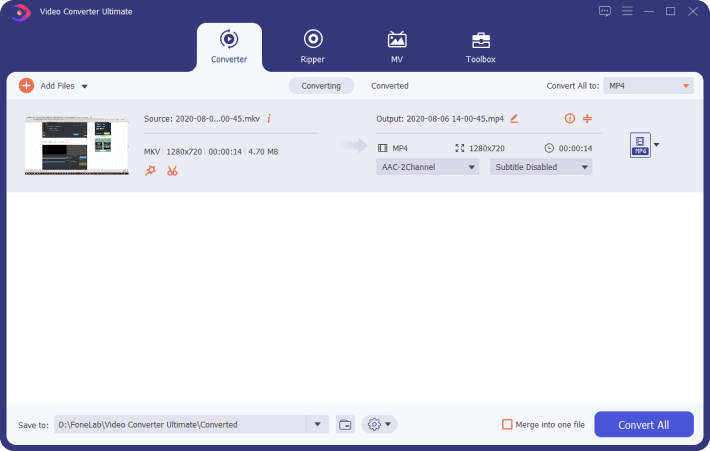Open the output folder icon
Screen dimensions: 710x451
pos(345,424)
